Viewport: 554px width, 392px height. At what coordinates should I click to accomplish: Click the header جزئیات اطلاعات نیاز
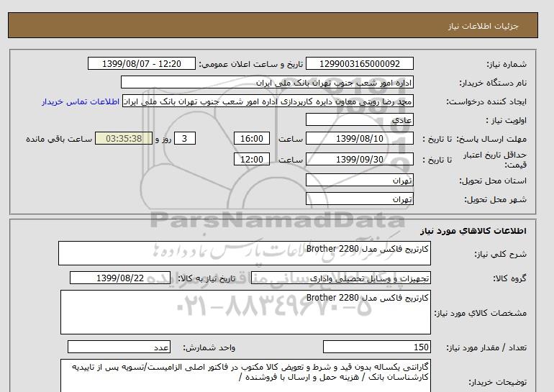click(483, 26)
